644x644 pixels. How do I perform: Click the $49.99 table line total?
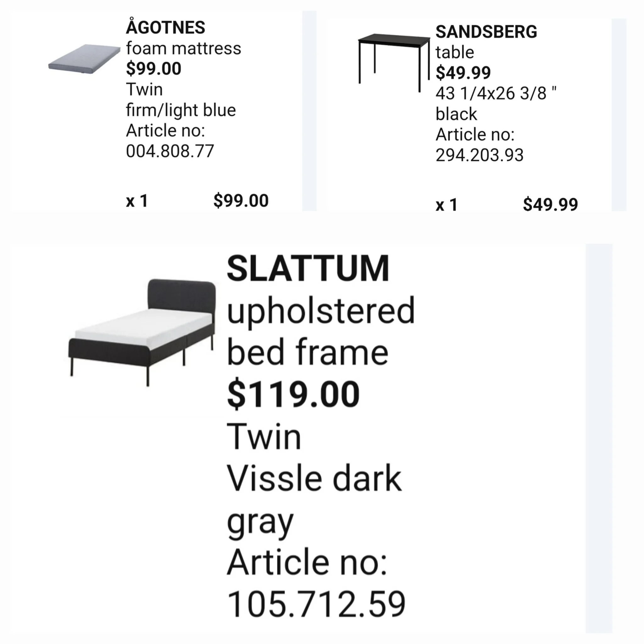click(550, 205)
